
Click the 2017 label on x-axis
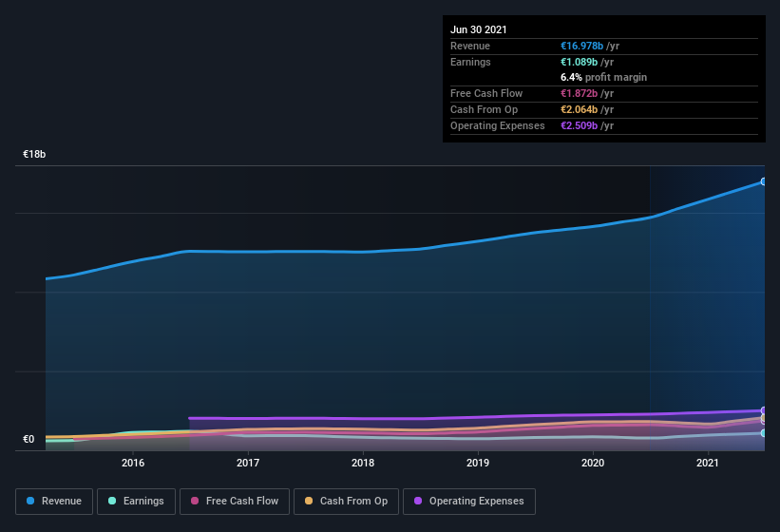point(248,463)
